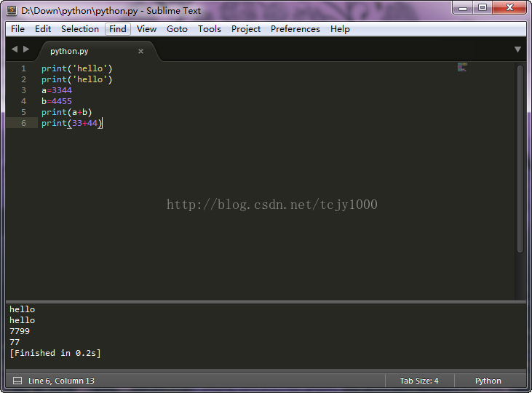
Task: Place cursor in print(33+44) line
Action: (71, 123)
